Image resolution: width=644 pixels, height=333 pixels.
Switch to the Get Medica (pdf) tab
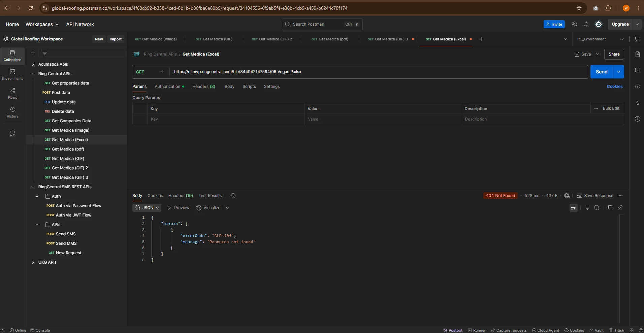click(330, 39)
